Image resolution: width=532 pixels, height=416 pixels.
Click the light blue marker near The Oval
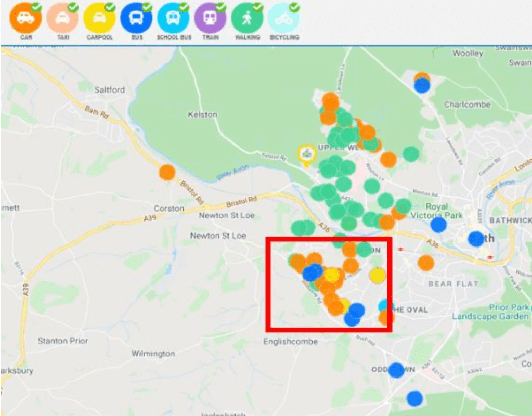pos(385,305)
